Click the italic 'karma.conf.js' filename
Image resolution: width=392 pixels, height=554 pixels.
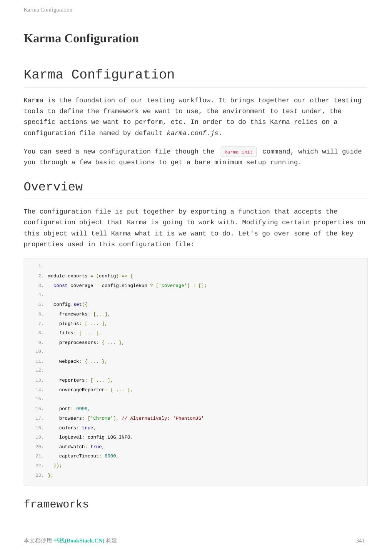[x=192, y=133]
